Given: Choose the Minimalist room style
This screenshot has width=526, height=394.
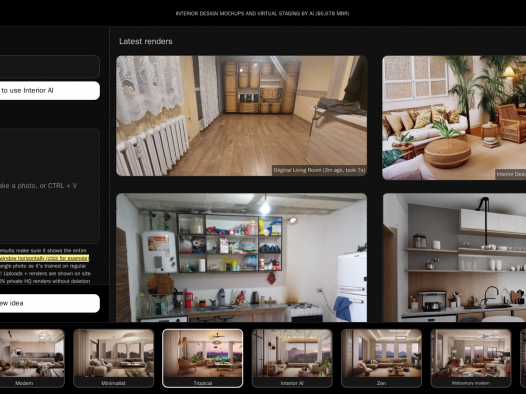Looking at the screenshot, I should pyautogui.click(x=113, y=358).
